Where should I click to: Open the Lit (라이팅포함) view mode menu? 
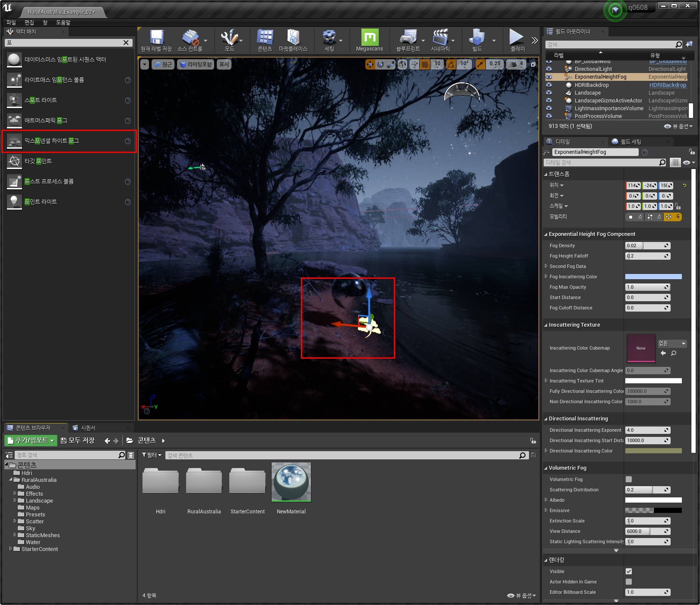pos(196,64)
